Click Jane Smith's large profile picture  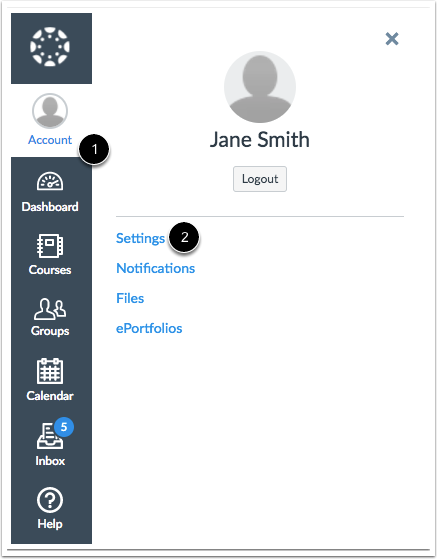260,87
